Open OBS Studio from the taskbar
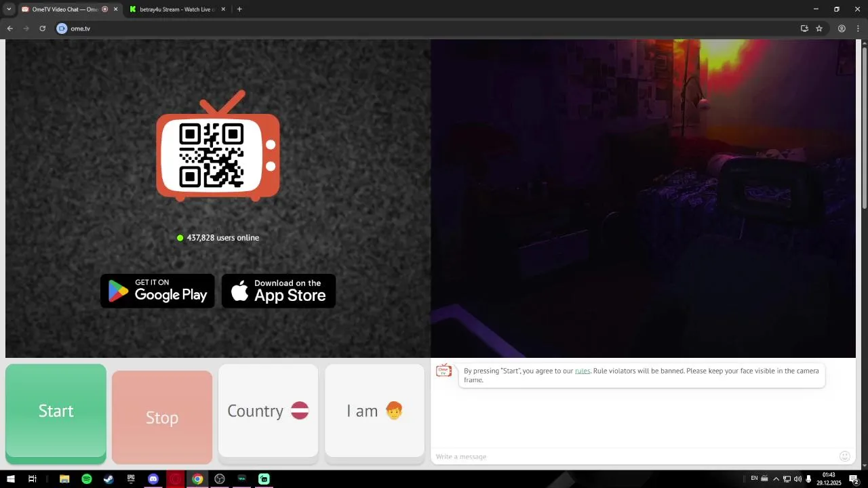 [220, 479]
